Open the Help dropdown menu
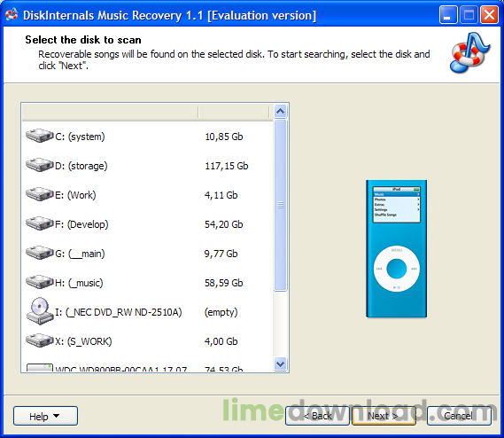The width and height of the screenshot is (504, 438). click(45, 416)
